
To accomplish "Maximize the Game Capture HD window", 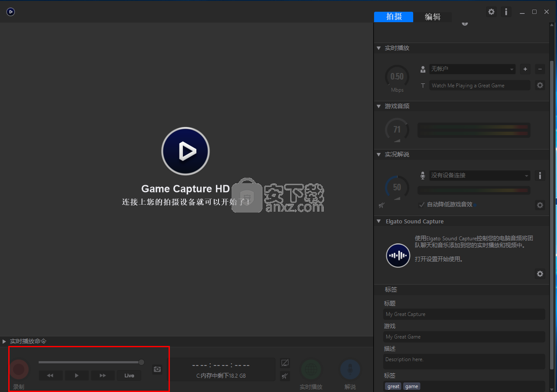I will point(534,12).
